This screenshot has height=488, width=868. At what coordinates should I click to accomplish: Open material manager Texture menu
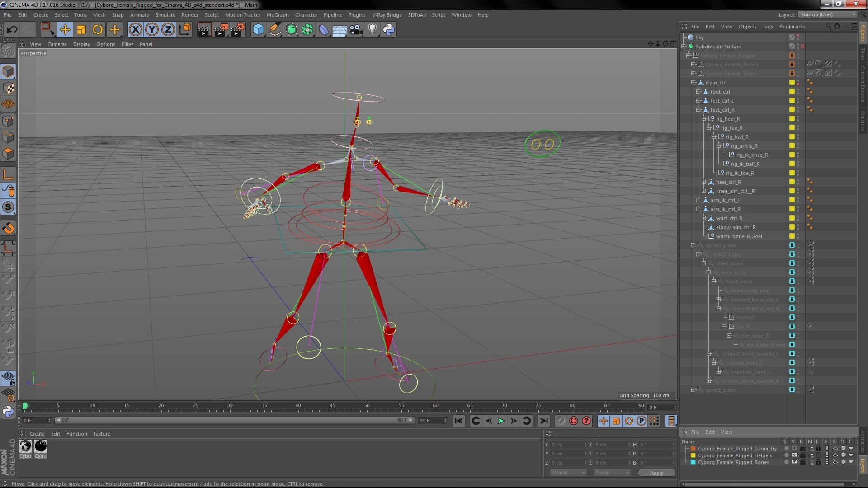[x=102, y=434]
